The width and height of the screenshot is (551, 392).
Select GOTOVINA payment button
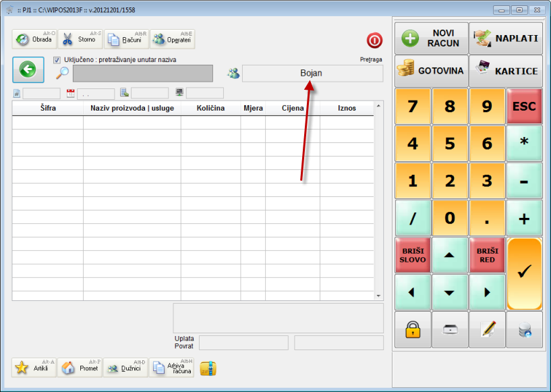[431, 70]
